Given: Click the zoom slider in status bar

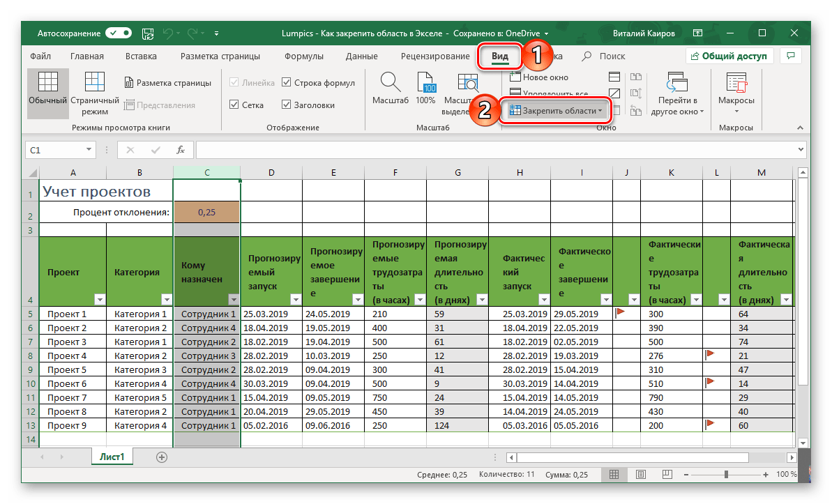Looking at the screenshot, I should 726,475.
